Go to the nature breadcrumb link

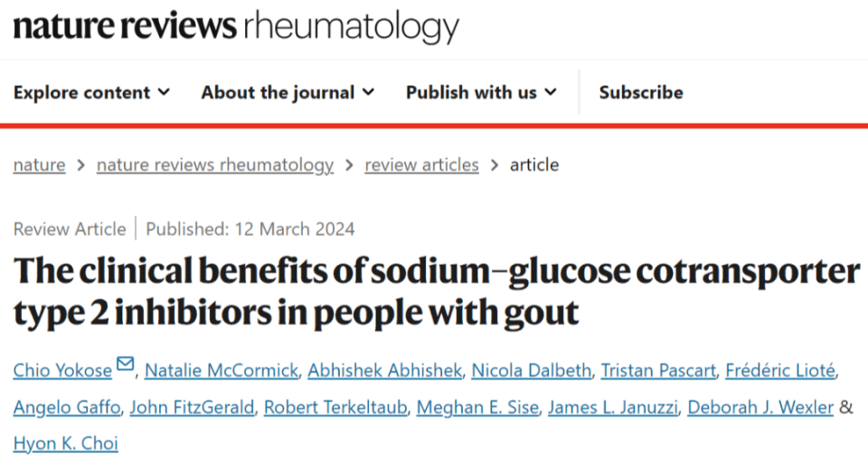pos(39,164)
